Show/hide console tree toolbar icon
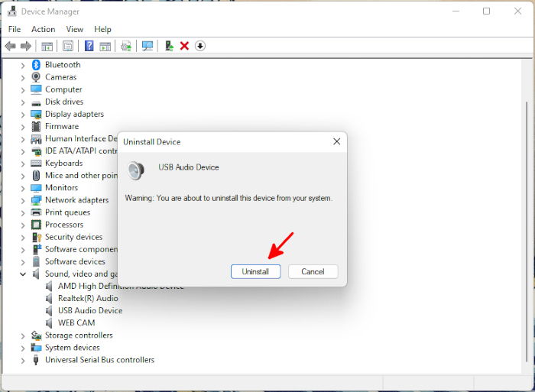Viewport: 535px width, 392px height. [47, 46]
